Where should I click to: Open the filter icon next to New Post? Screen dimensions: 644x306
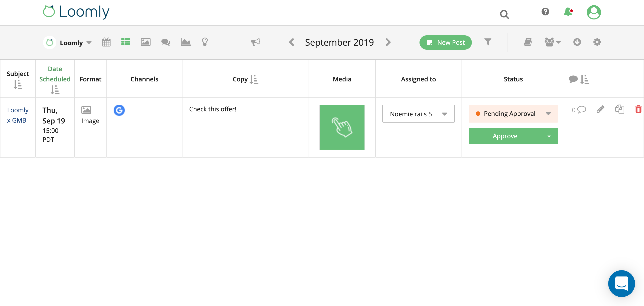[487, 42]
